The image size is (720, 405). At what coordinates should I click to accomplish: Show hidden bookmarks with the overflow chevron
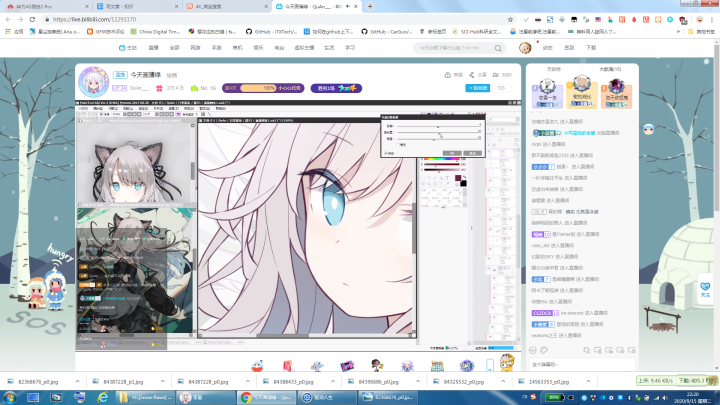pyautogui.click(x=678, y=32)
